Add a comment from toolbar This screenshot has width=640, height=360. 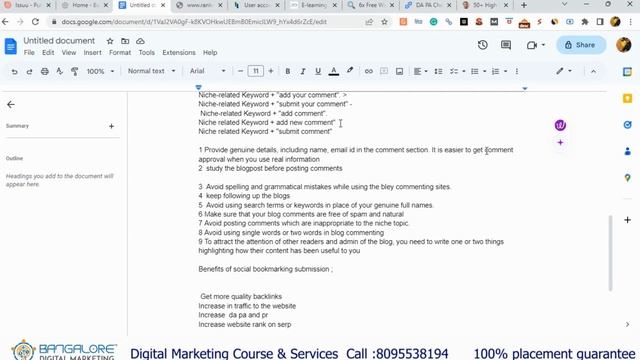coord(384,71)
